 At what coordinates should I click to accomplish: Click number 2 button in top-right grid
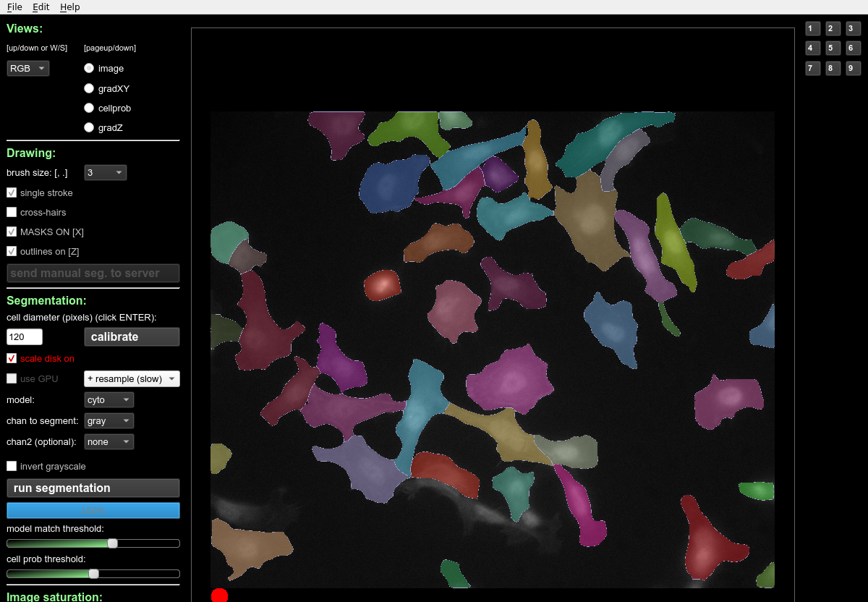point(833,29)
